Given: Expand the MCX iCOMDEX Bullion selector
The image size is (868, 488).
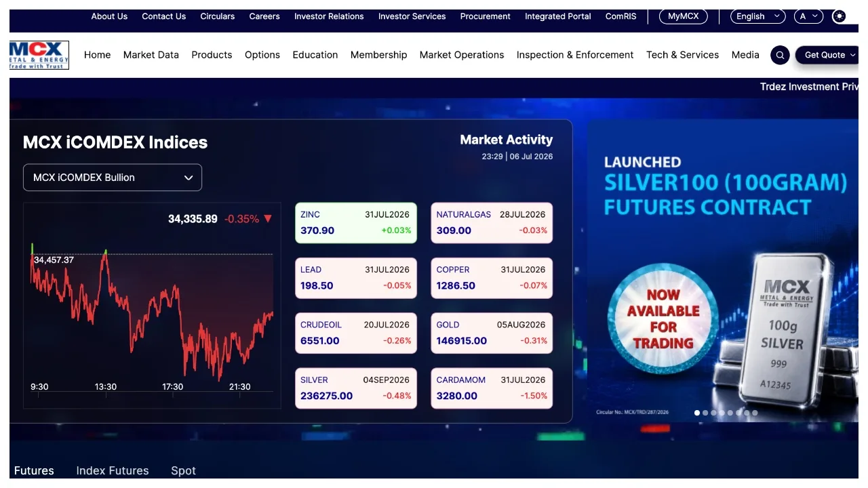Looking at the screenshot, I should point(113,178).
